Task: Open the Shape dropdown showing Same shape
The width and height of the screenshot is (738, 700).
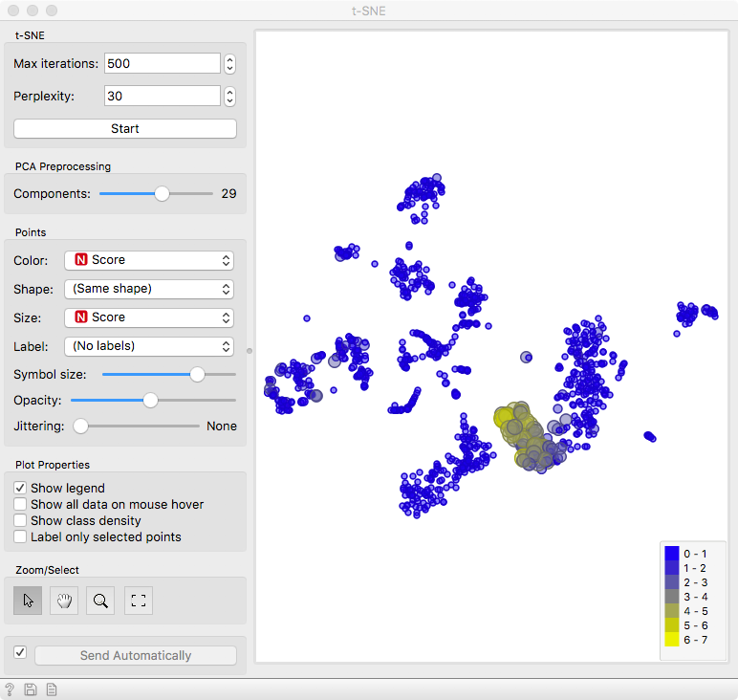Action: click(149, 289)
